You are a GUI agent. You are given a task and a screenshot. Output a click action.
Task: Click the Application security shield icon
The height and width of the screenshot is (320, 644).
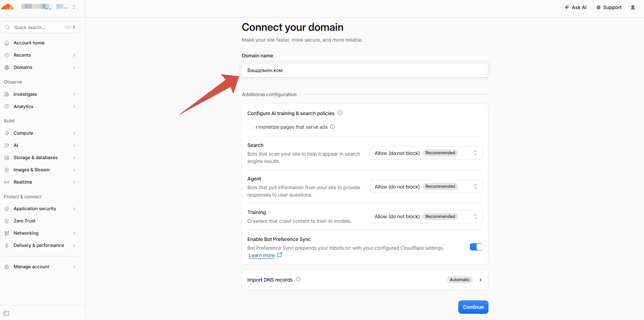pos(7,209)
